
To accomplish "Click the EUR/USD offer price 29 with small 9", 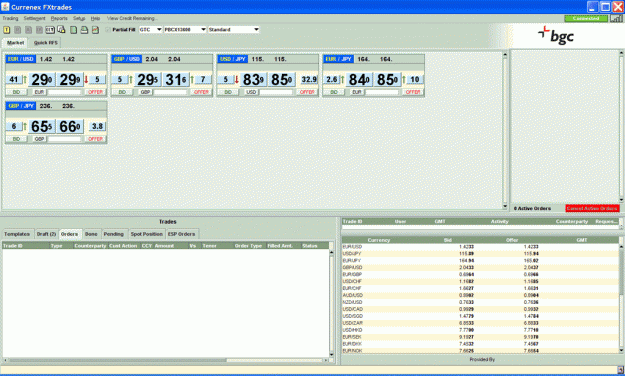I will click(70, 80).
